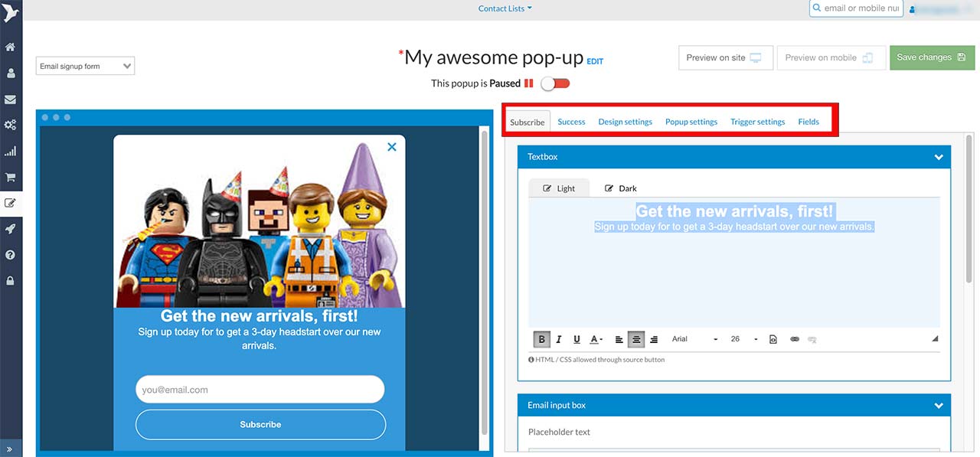
Task: Open the Popup settings tab
Action: (691, 122)
